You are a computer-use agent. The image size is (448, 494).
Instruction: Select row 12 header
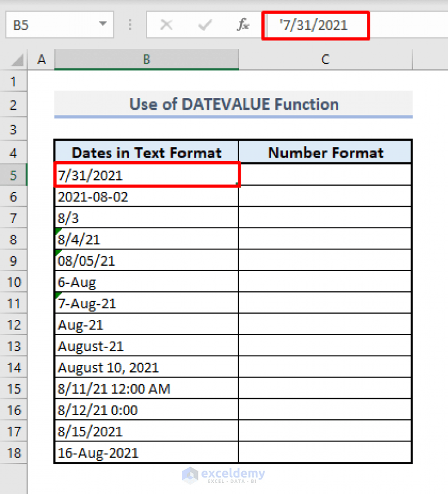13,325
